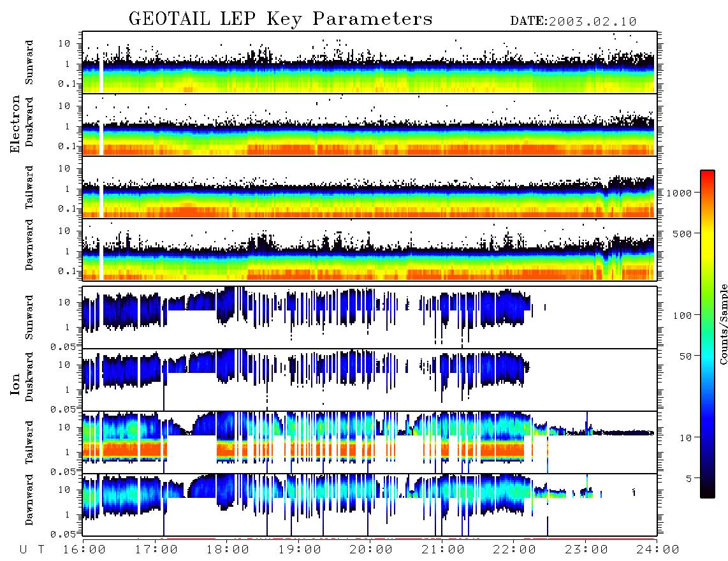The image size is (728, 561).
Task: Click the "20:00" time tick label
Action: click(x=372, y=550)
